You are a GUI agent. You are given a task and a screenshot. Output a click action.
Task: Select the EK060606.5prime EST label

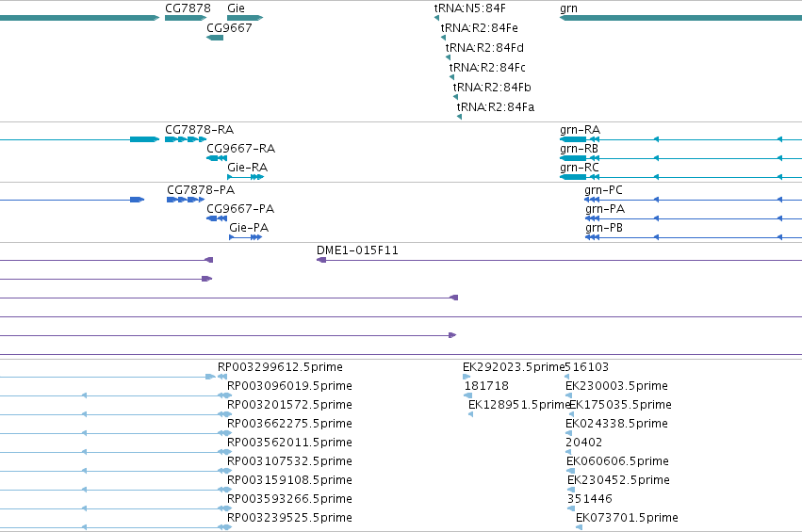click(618, 461)
